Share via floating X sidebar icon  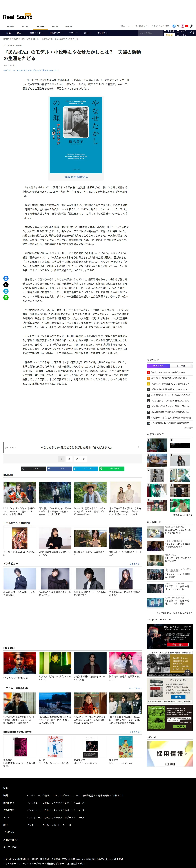tap(6, 285)
